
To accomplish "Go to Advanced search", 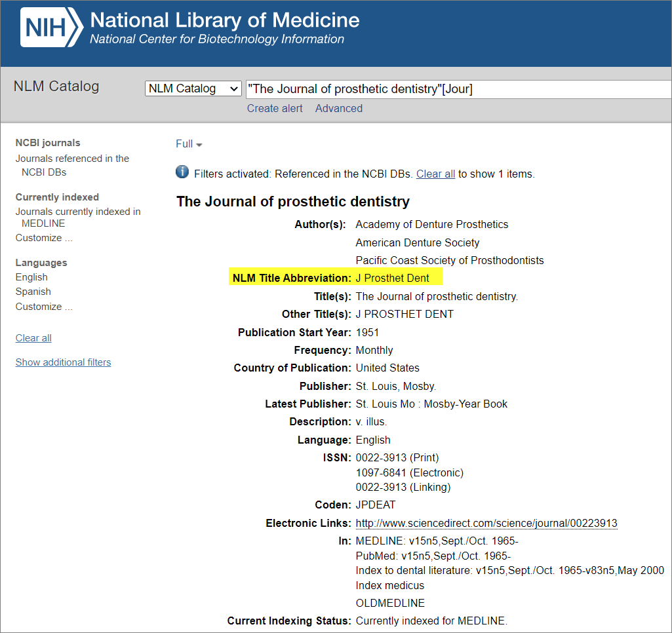I will coord(339,108).
